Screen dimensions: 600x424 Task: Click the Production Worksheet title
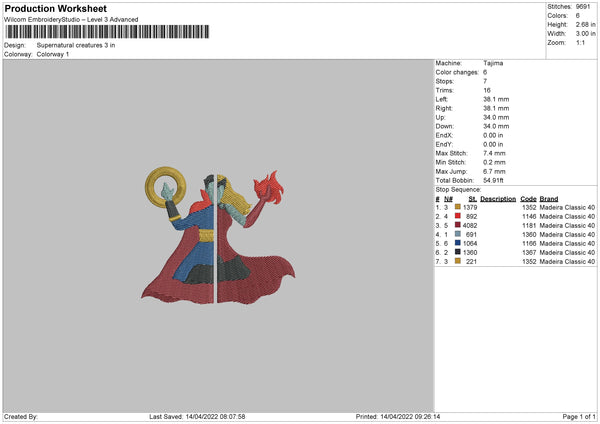point(55,9)
